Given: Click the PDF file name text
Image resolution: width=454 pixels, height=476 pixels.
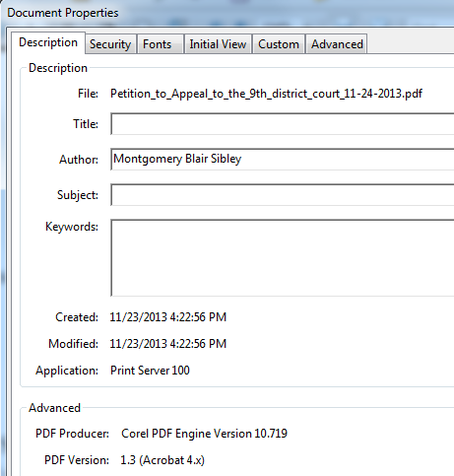Looking at the screenshot, I should coord(266,94).
